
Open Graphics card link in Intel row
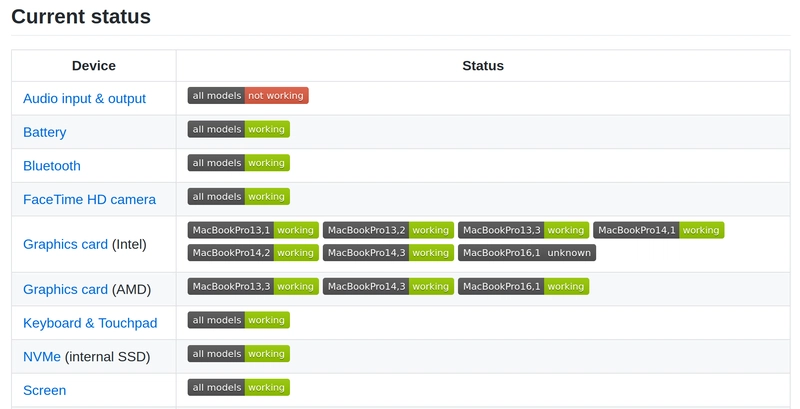coord(65,244)
